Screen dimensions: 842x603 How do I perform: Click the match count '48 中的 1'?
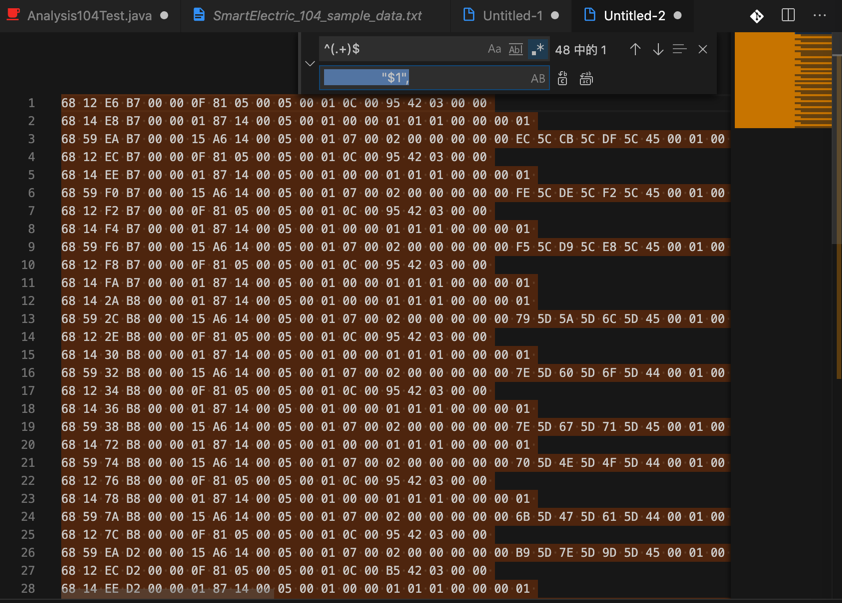[580, 50]
